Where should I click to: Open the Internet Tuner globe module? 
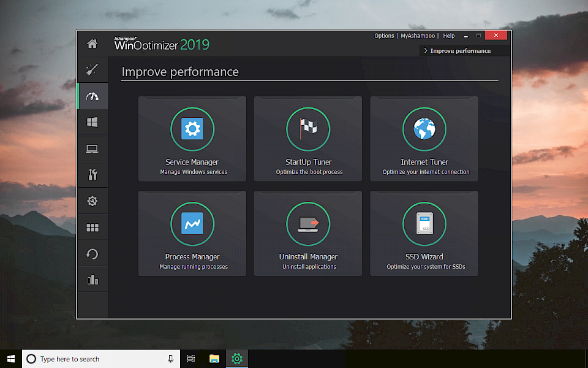(424, 139)
